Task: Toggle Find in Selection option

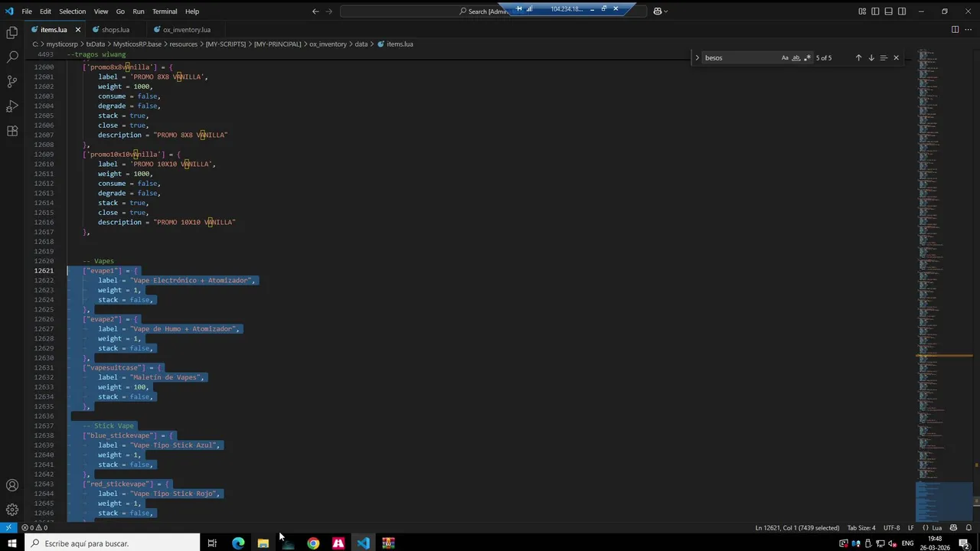Action: click(x=884, y=57)
